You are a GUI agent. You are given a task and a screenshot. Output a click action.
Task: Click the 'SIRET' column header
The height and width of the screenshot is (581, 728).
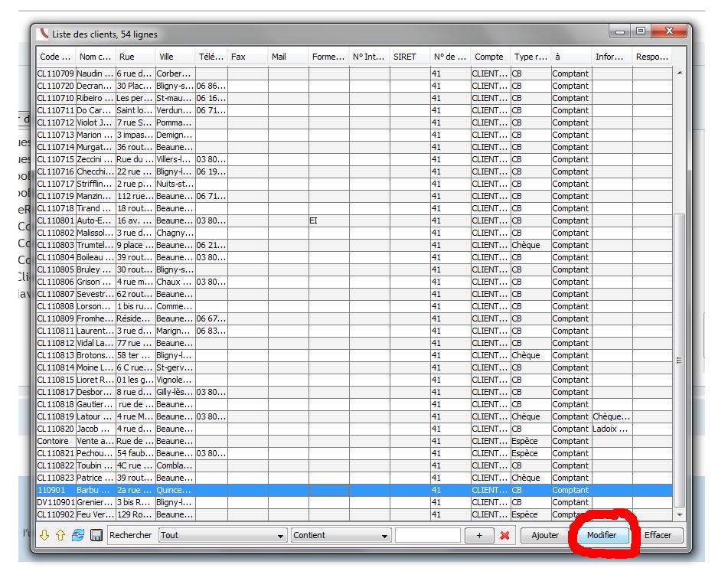tap(410, 57)
